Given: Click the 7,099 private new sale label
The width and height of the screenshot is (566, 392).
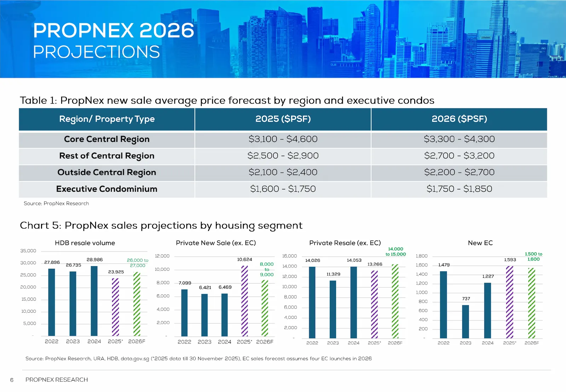Looking at the screenshot, I should (x=185, y=283).
